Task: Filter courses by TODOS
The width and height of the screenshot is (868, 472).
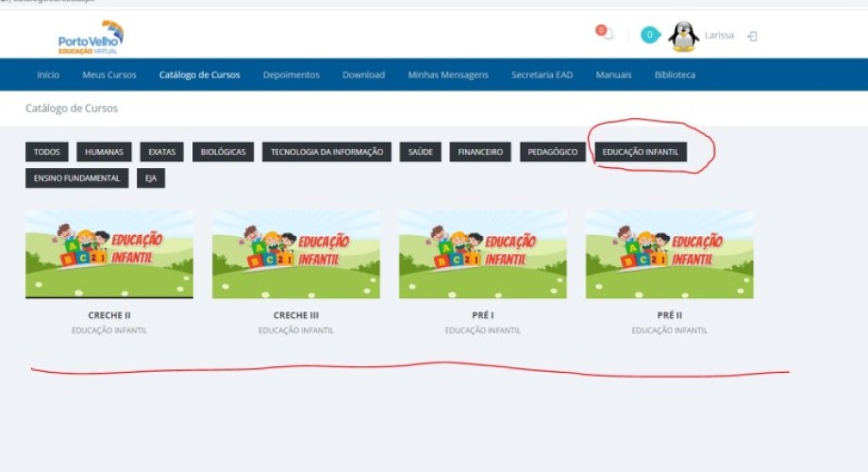Action: tap(46, 152)
